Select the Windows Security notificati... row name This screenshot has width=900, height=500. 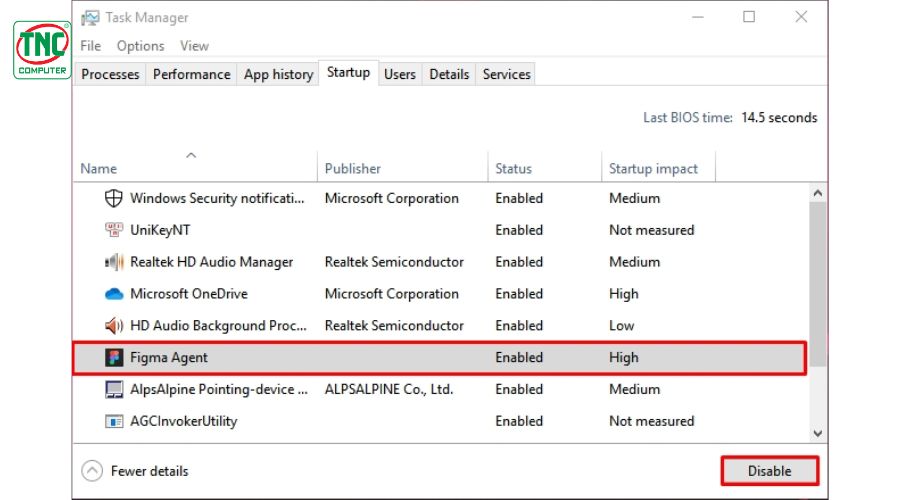click(217, 198)
